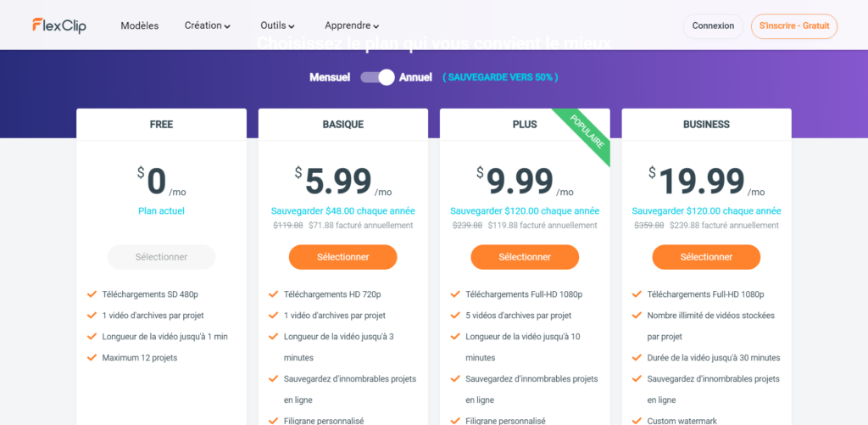Select the Mensuel billing option label

tap(330, 77)
